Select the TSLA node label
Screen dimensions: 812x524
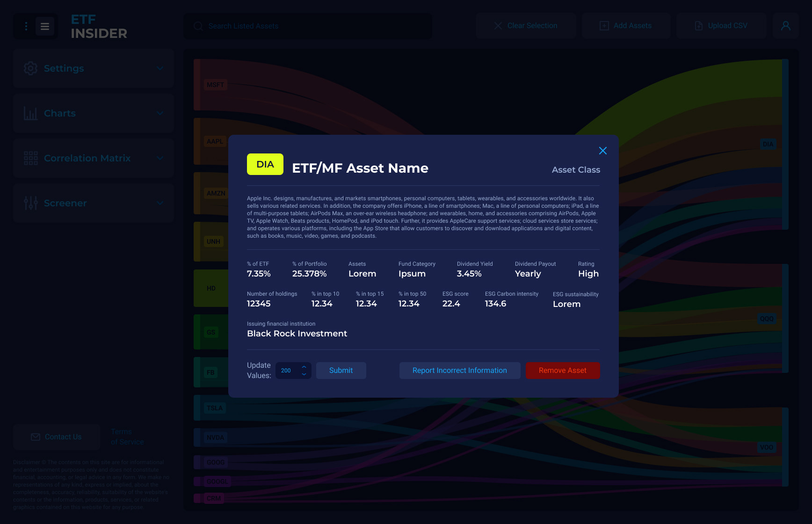pos(215,408)
